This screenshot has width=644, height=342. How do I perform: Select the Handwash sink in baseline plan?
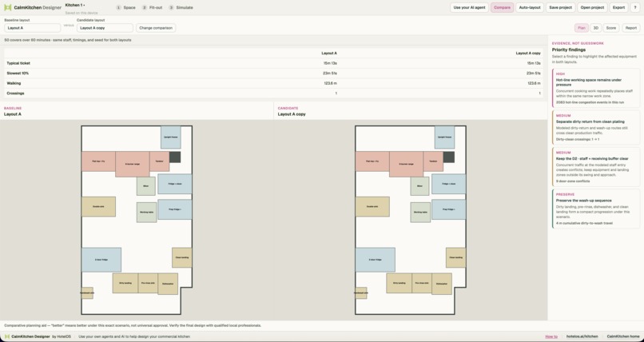point(87,292)
